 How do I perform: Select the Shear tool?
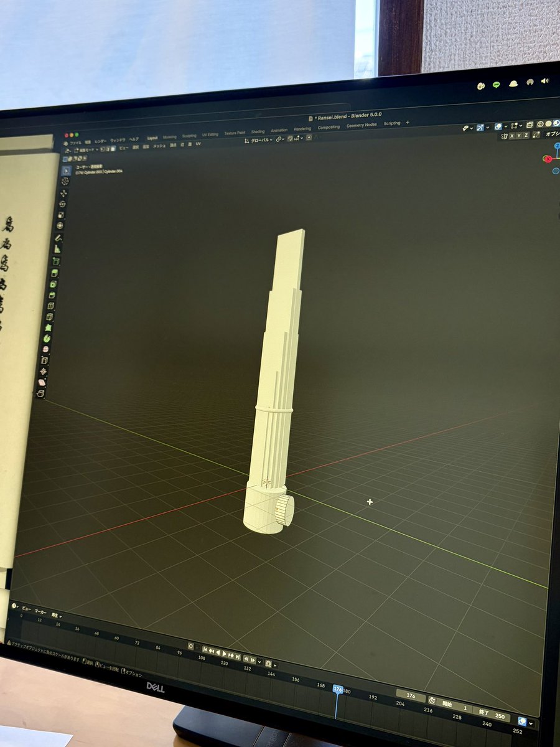point(42,382)
